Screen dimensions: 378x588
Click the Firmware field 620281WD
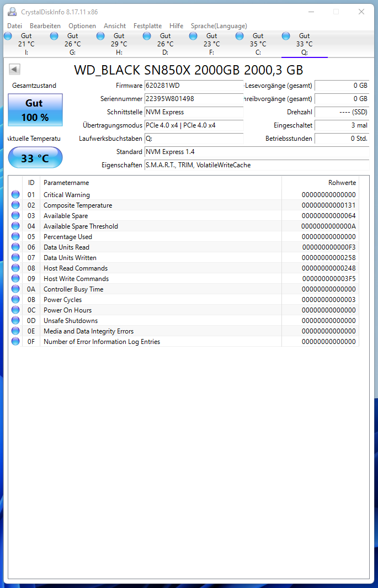coord(194,86)
